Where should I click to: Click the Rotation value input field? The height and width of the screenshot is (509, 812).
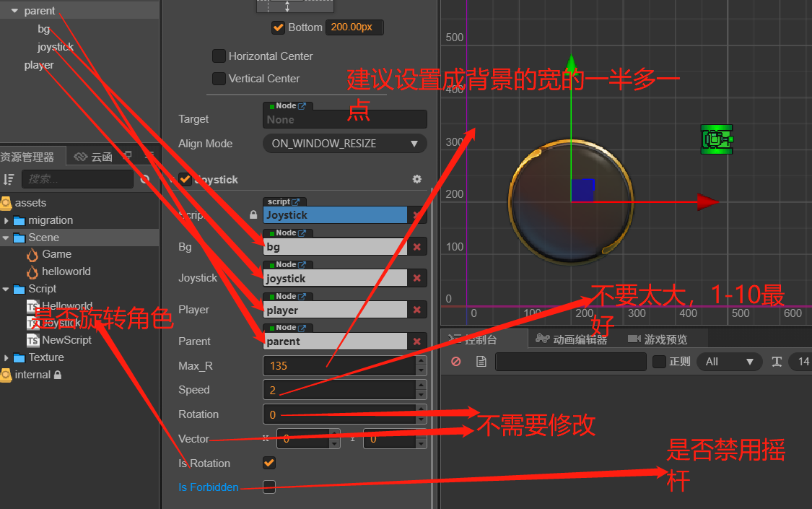pyautogui.click(x=340, y=414)
